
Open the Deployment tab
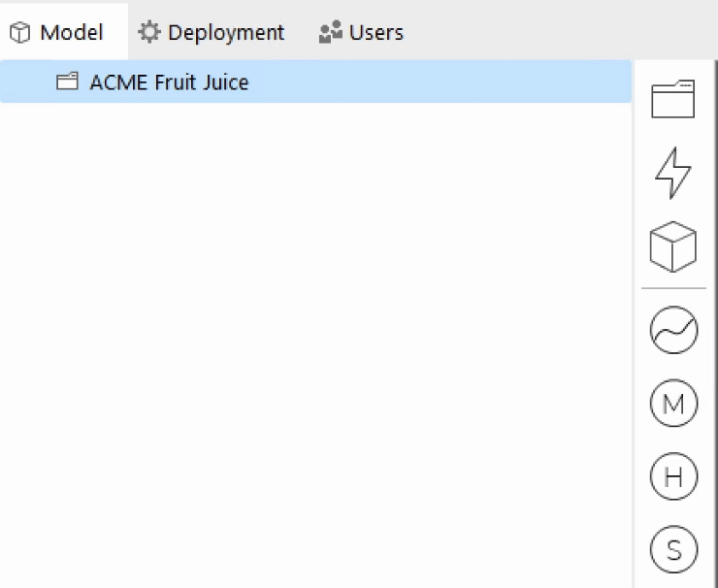pyautogui.click(x=212, y=33)
